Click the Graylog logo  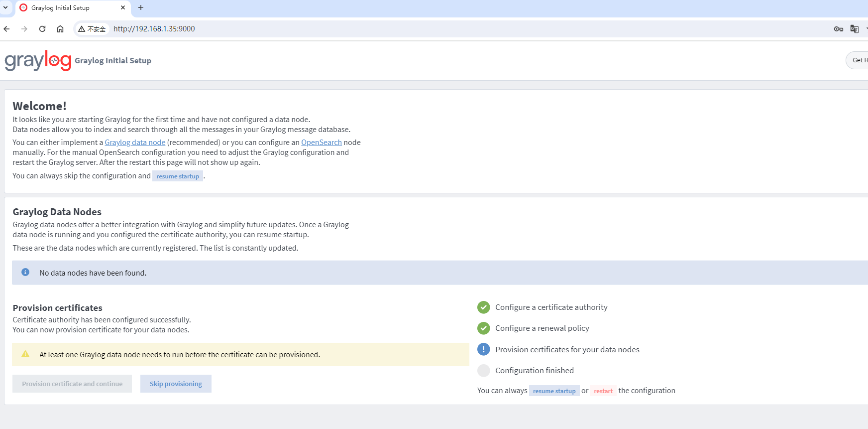(38, 60)
